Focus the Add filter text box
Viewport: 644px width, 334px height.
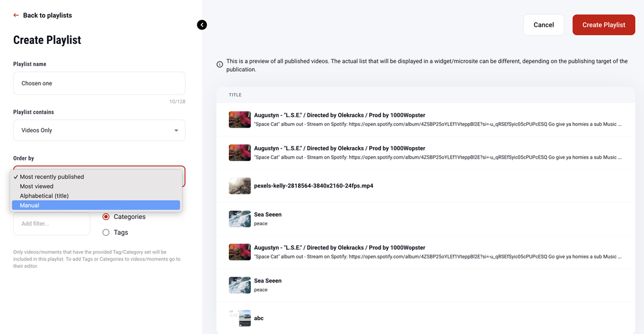tap(52, 223)
